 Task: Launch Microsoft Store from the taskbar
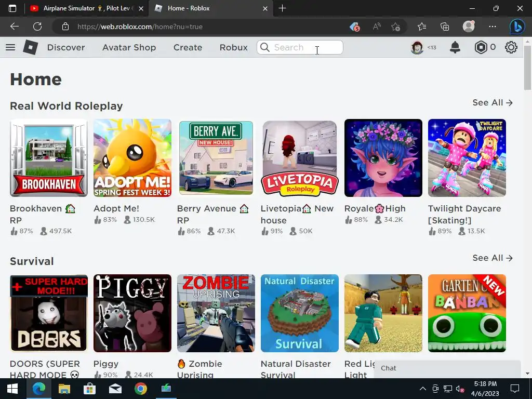(x=89, y=389)
